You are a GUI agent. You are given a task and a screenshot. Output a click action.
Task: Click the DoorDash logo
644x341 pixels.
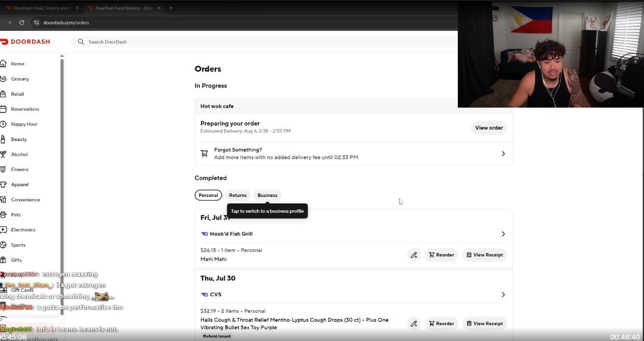(25, 42)
